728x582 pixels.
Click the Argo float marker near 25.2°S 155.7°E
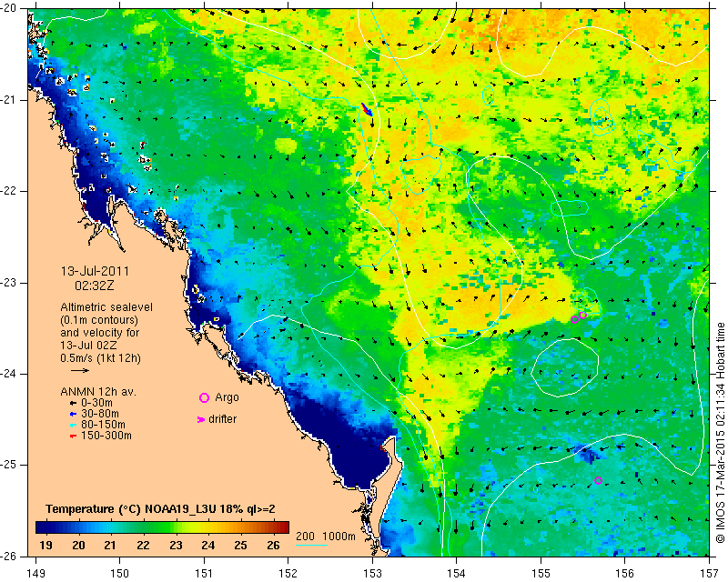(598, 480)
